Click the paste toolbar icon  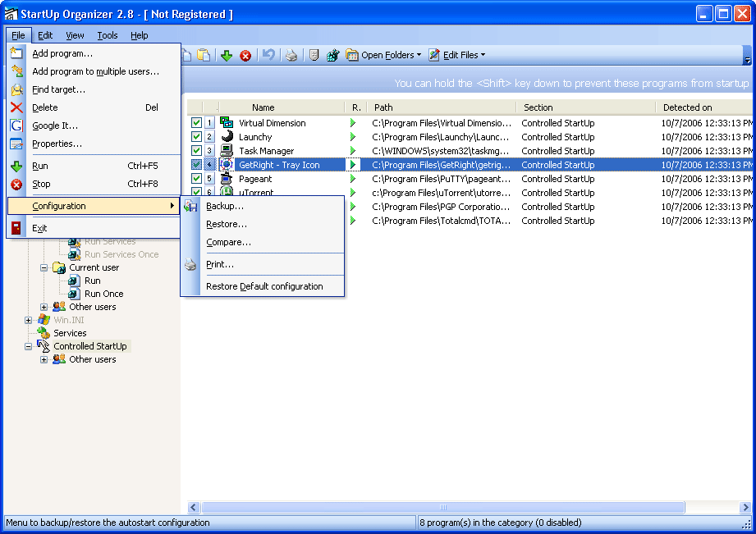coord(204,55)
